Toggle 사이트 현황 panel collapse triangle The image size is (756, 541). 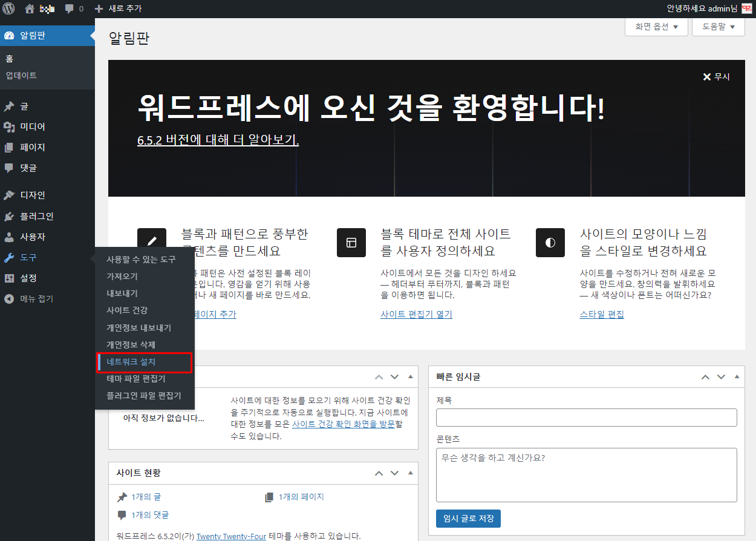(411, 473)
